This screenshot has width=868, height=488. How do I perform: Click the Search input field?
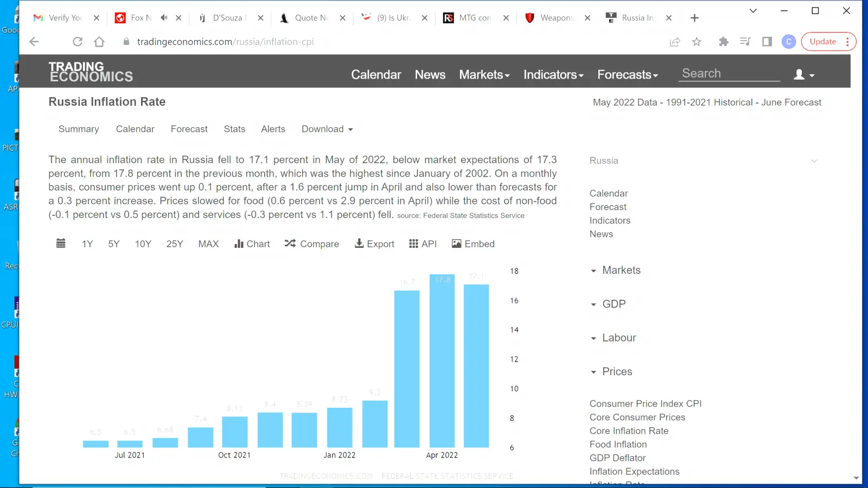point(729,74)
